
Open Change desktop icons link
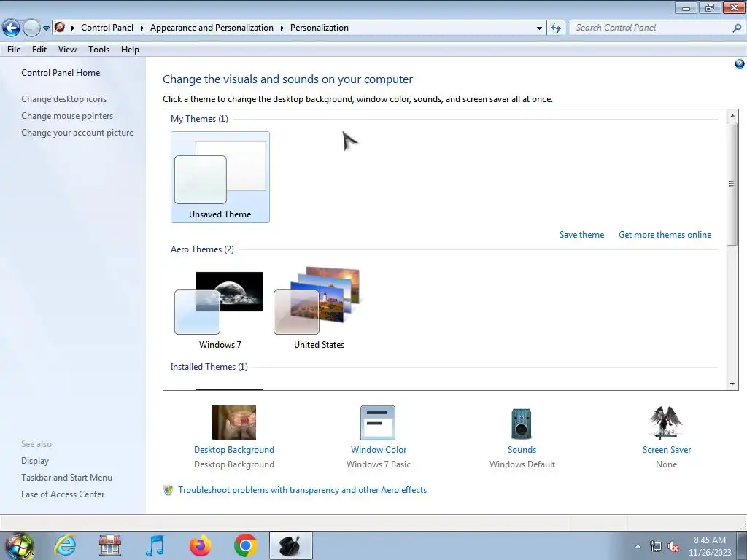pos(64,99)
